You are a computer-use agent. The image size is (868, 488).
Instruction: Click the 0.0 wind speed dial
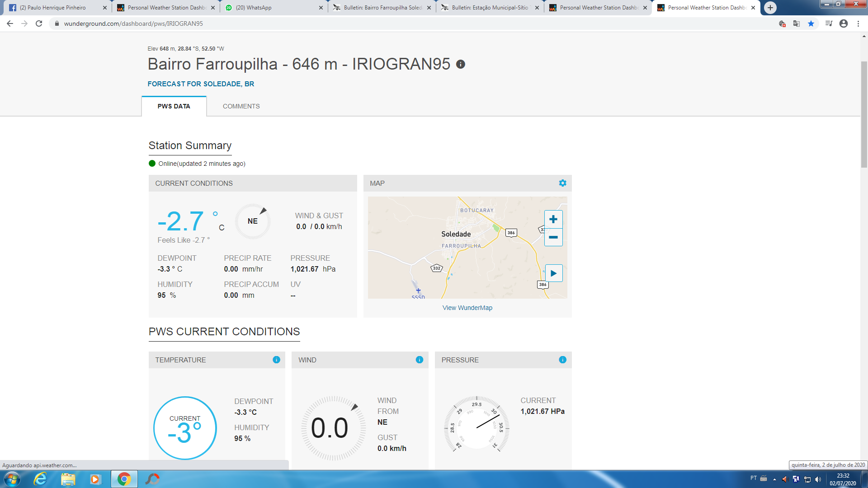(x=334, y=428)
